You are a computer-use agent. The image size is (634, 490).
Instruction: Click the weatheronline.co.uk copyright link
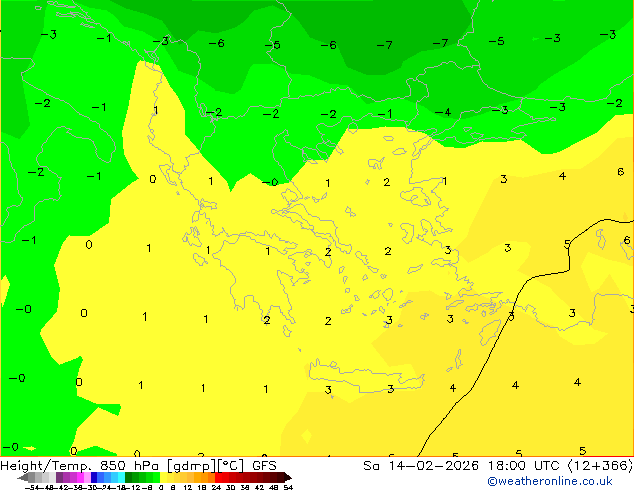[550, 481]
